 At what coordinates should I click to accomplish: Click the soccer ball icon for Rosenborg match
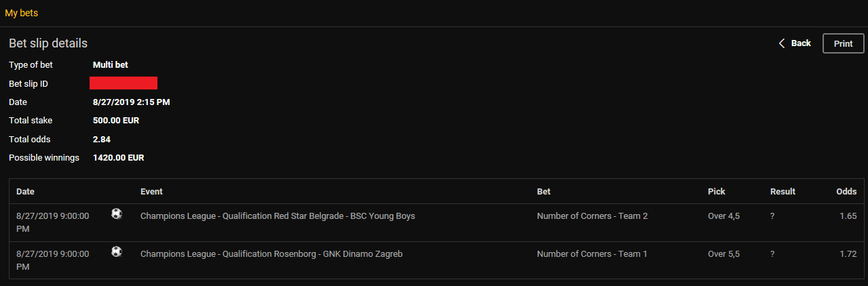pyautogui.click(x=117, y=252)
